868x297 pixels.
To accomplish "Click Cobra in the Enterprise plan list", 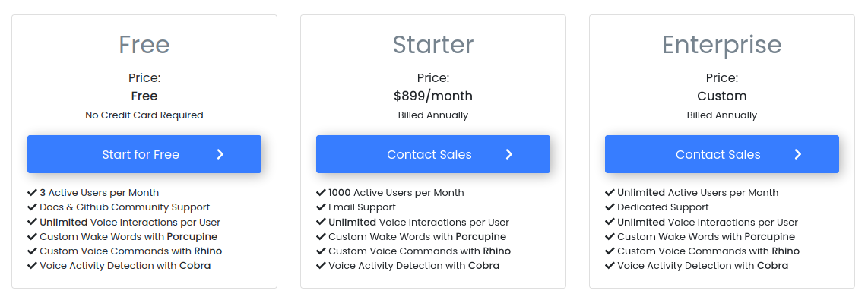I will click(772, 265).
